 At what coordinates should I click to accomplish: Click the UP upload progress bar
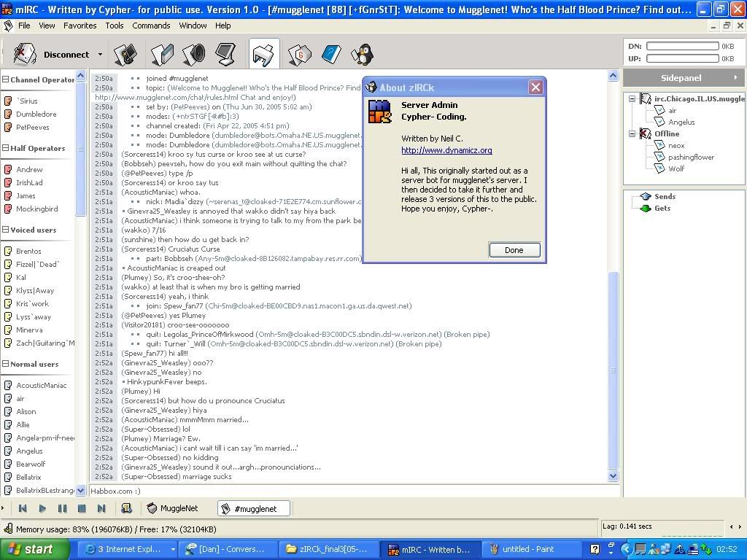[682, 58]
